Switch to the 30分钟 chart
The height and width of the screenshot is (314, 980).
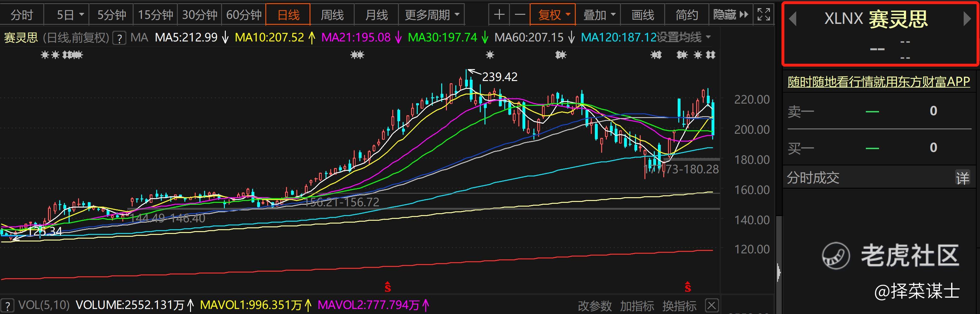pos(200,15)
